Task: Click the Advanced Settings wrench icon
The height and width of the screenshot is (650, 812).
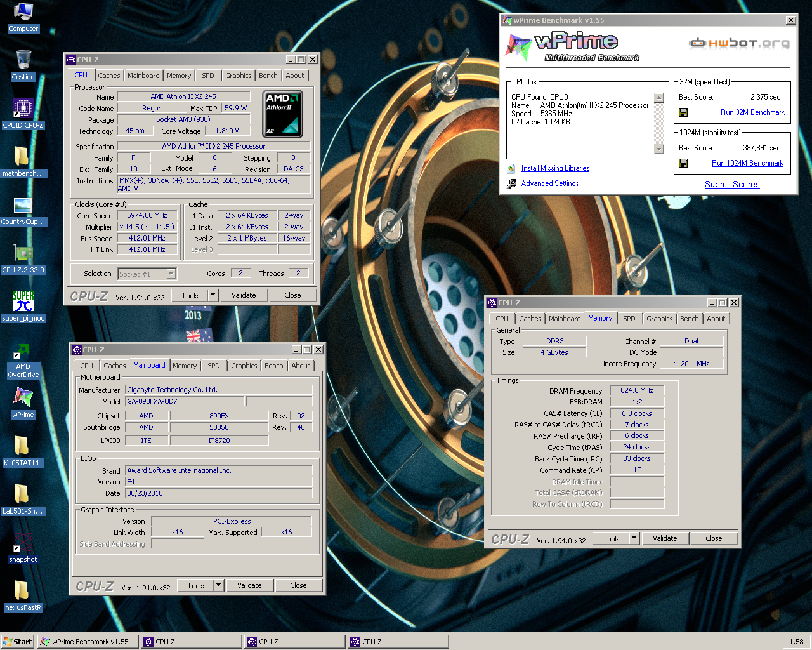Action: (x=511, y=183)
